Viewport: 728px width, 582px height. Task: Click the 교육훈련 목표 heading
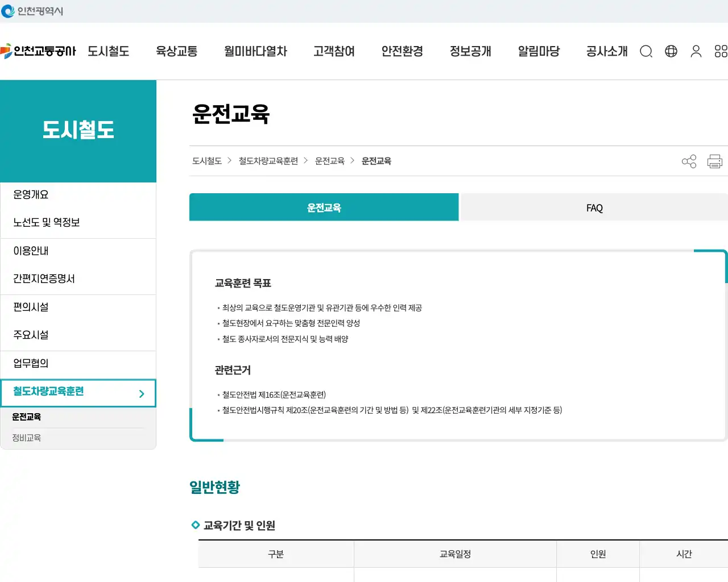tap(243, 283)
